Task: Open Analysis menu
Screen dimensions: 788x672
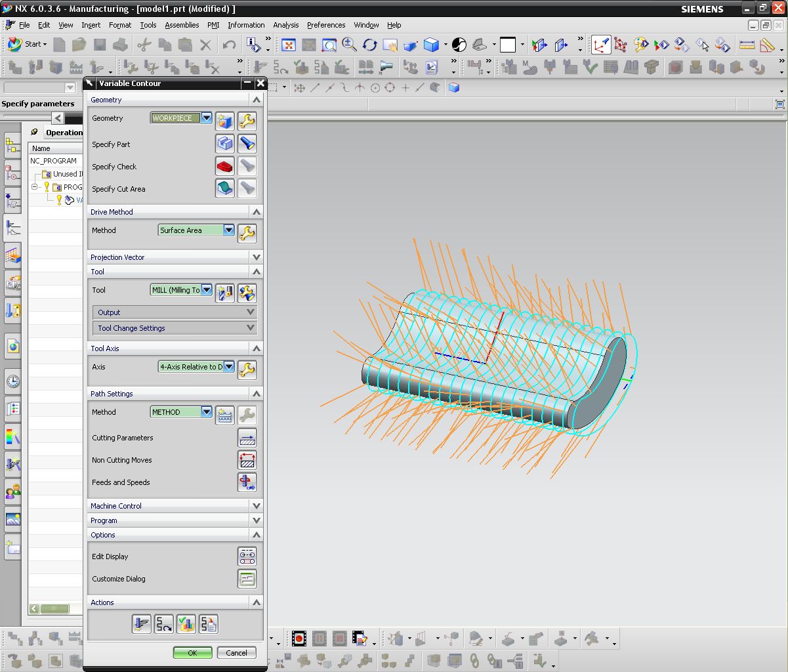Action: [285, 25]
